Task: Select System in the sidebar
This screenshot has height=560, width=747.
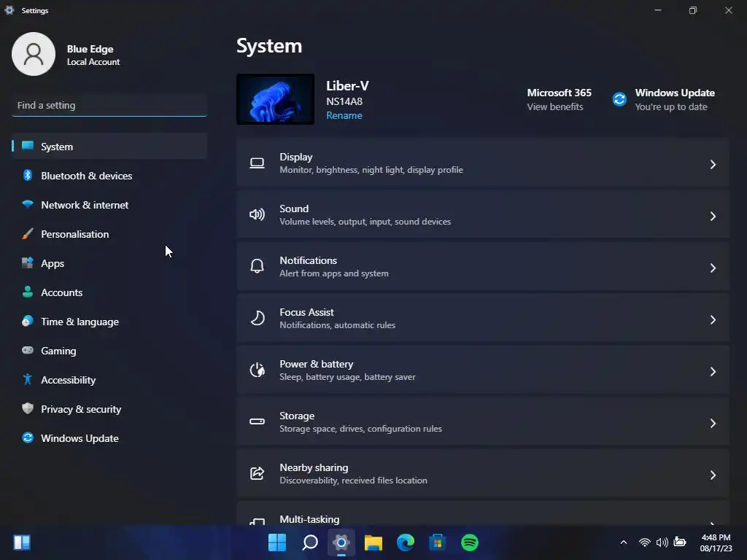Action: pyautogui.click(x=109, y=146)
